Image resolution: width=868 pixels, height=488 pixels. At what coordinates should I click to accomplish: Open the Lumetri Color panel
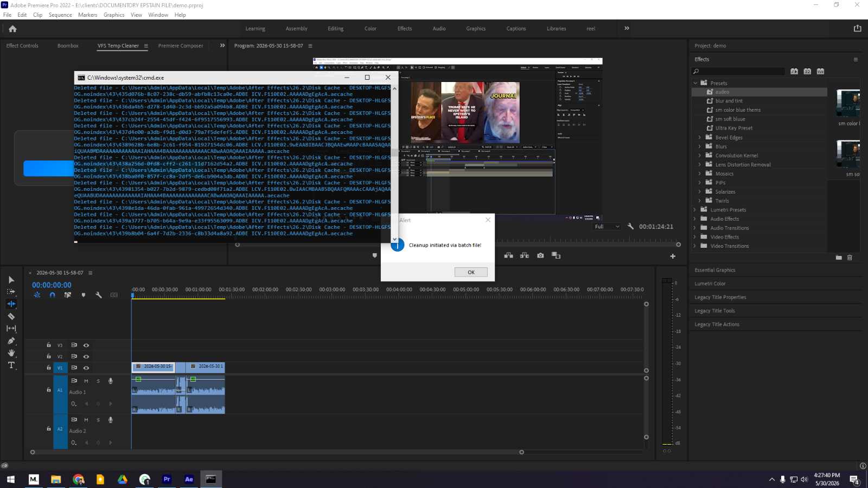pos(710,284)
